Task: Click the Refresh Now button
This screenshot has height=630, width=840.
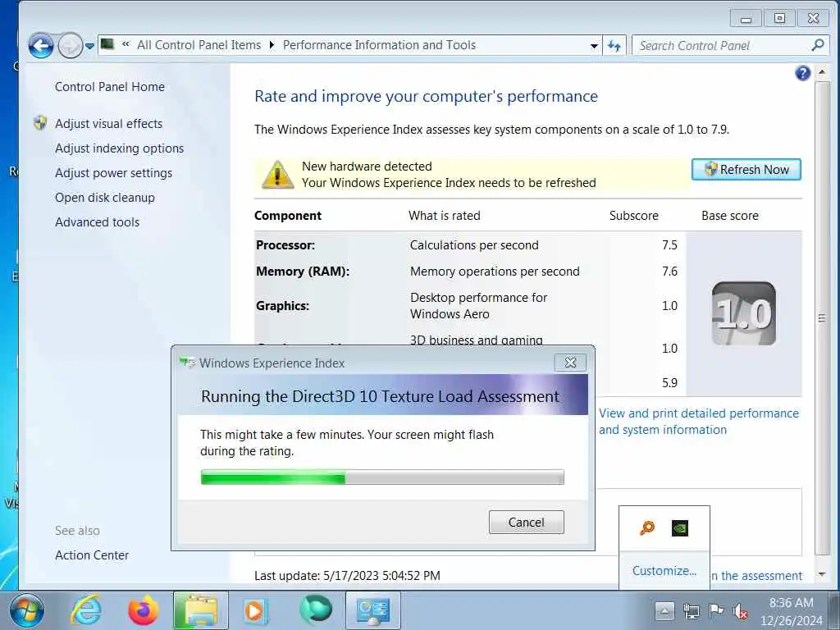Action: click(x=746, y=170)
